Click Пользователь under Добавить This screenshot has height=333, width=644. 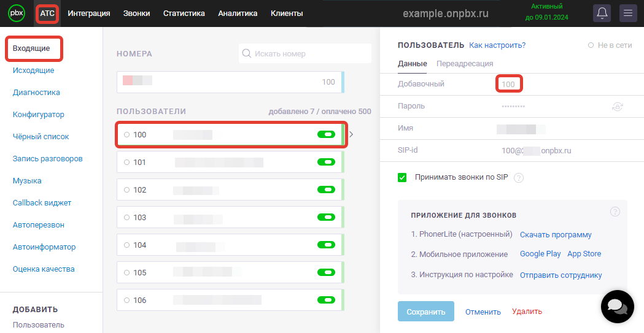(x=39, y=325)
